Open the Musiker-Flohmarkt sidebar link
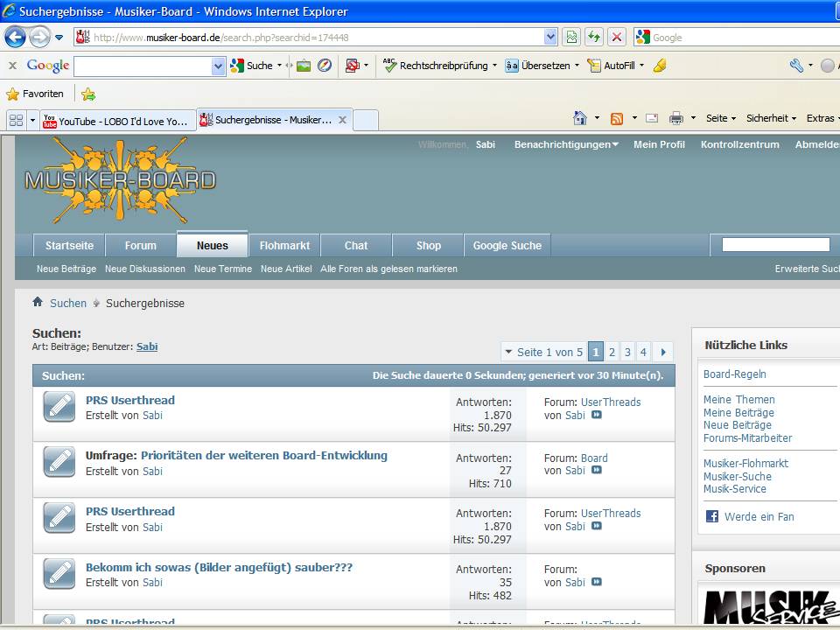Viewport: 840px width, 630px height. 745,464
